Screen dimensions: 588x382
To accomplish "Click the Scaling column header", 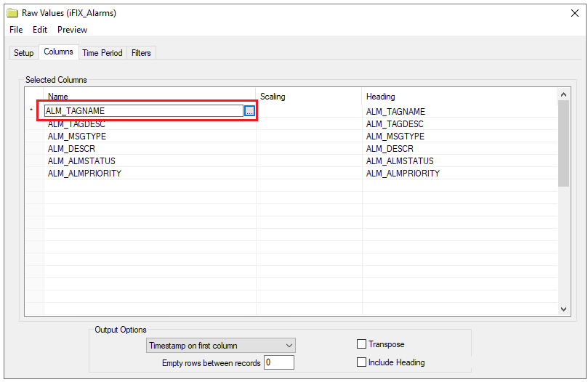I will 309,97.
